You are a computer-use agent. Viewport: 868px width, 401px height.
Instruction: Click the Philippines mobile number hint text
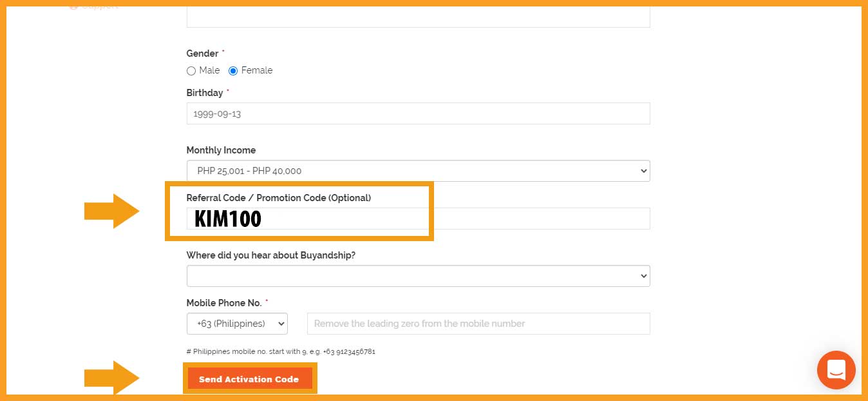281,352
